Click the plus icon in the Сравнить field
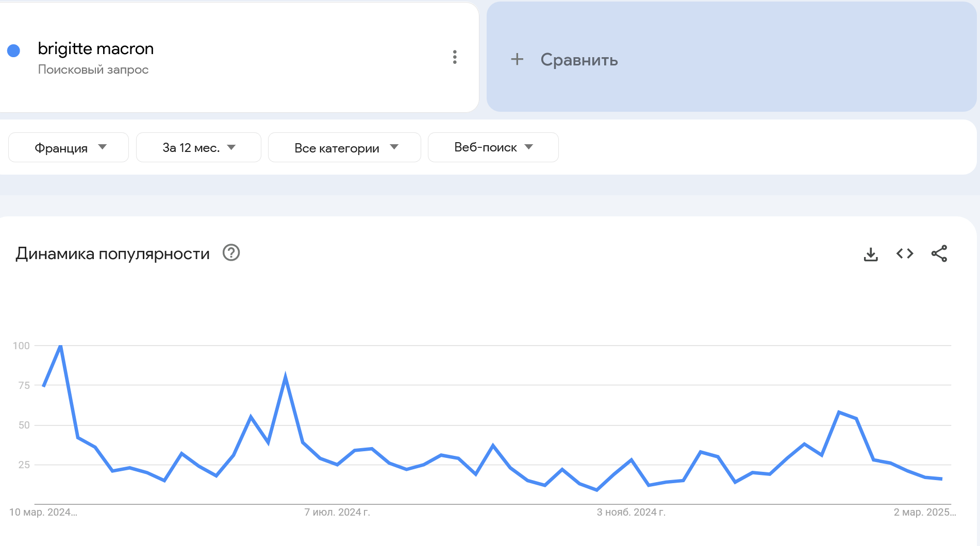Screen dimensions: 980x546 click(517, 60)
